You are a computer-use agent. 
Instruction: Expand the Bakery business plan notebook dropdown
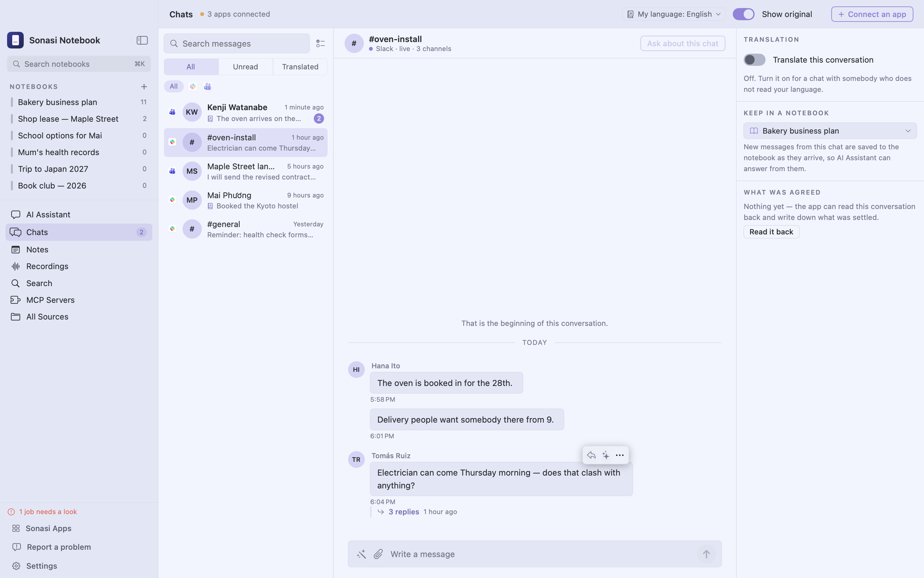click(x=830, y=131)
